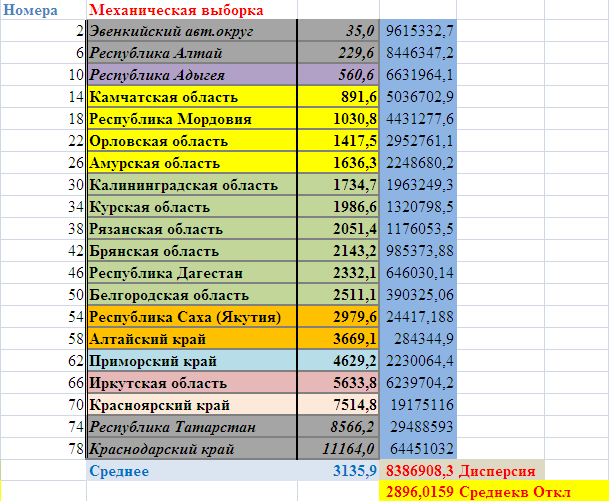The width and height of the screenshot is (609, 501).
Task: Select the value 229,6 cell
Action: point(339,52)
